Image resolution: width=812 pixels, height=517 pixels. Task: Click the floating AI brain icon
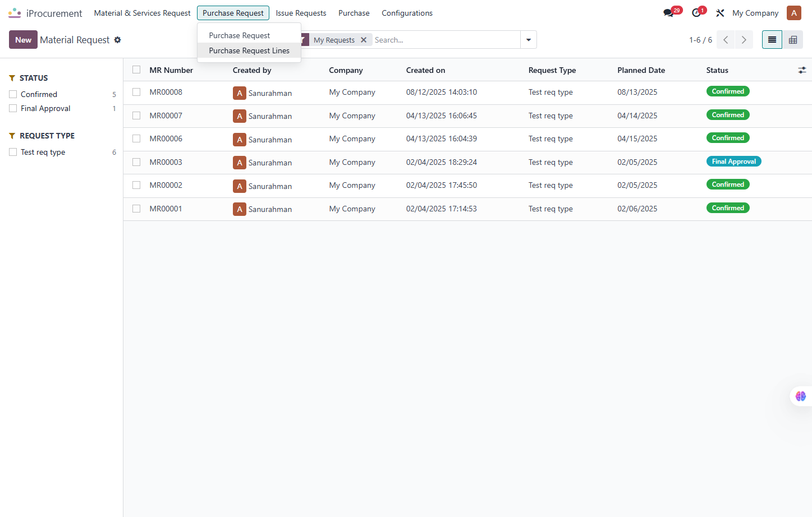click(x=801, y=396)
